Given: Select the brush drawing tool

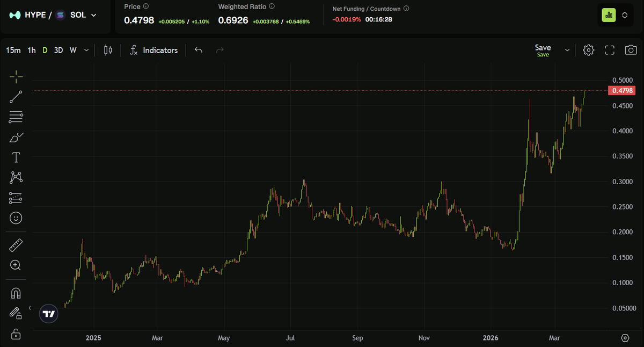Looking at the screenshot, I should point(16,137).
